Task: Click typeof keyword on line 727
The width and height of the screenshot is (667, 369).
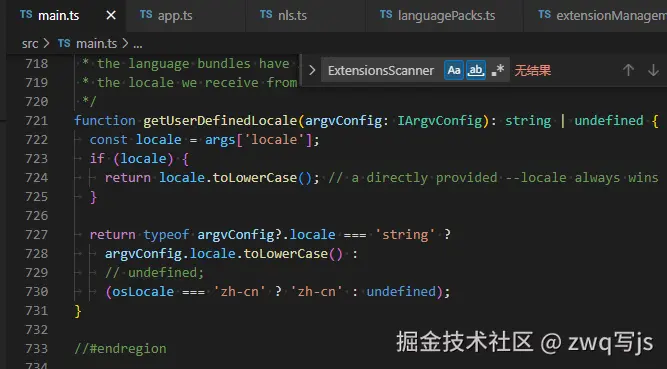Action: [166, 235]
